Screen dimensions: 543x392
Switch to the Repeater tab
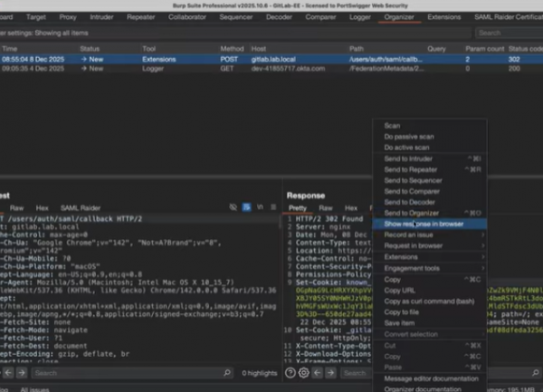coord(140,17)
